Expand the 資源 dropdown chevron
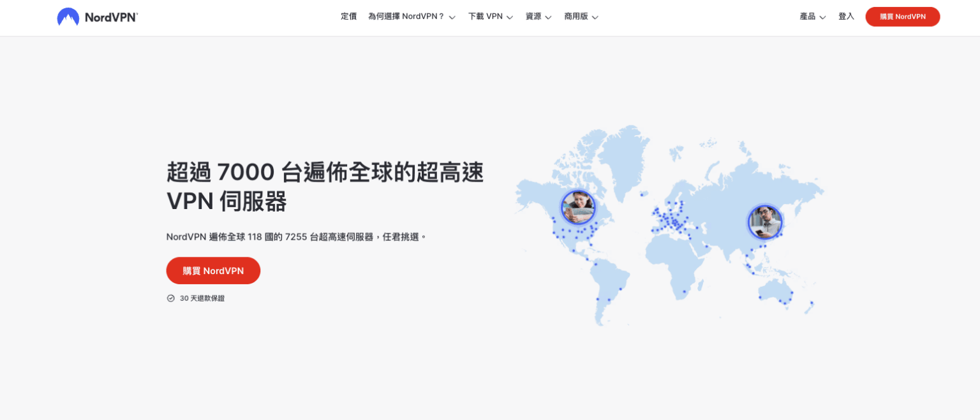The height and width of the screenshot is (420, 980). pyautogui.click(x=548, y=17)
